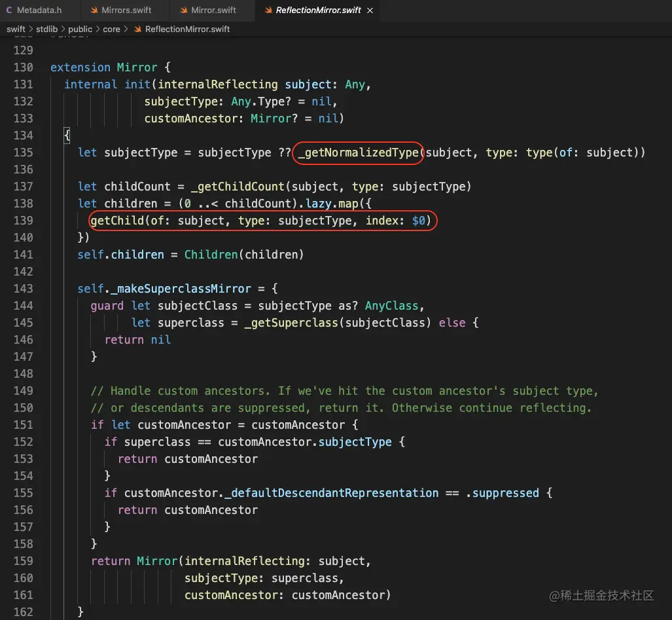Click 'internalReflecting' parameter on line 131
The width and height of the screenshot is (672, 620).
(218, 84)
